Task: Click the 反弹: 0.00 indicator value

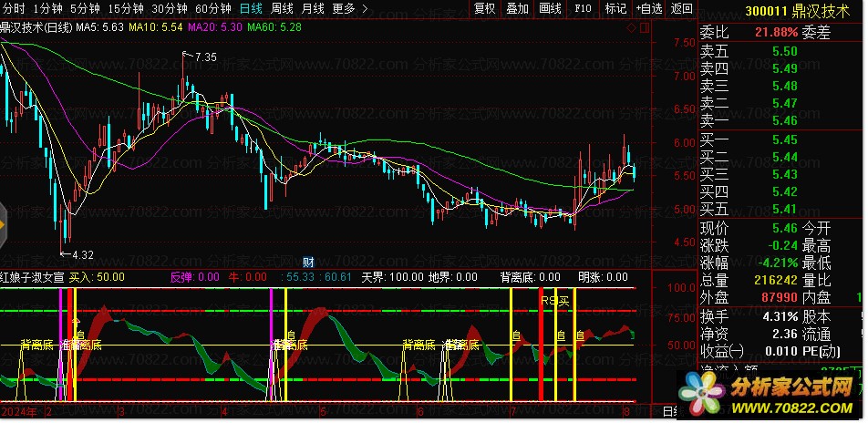Action: 194,277
